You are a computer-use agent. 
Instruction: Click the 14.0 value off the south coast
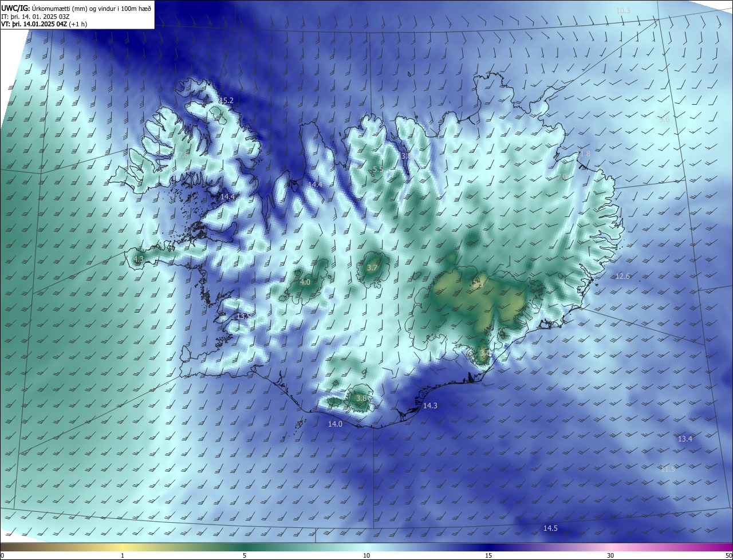335,424
